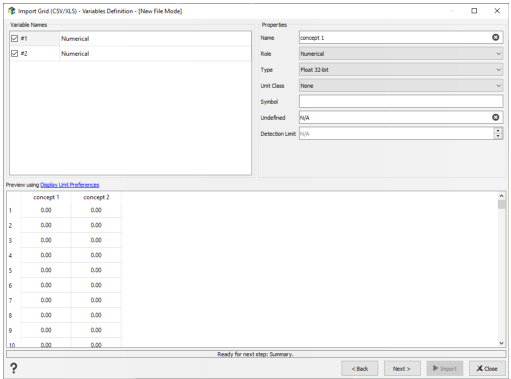Maximize the Import Grid window
Image resolution: width=511 pixels, height=379 pixels.
(x=474, y=11)
